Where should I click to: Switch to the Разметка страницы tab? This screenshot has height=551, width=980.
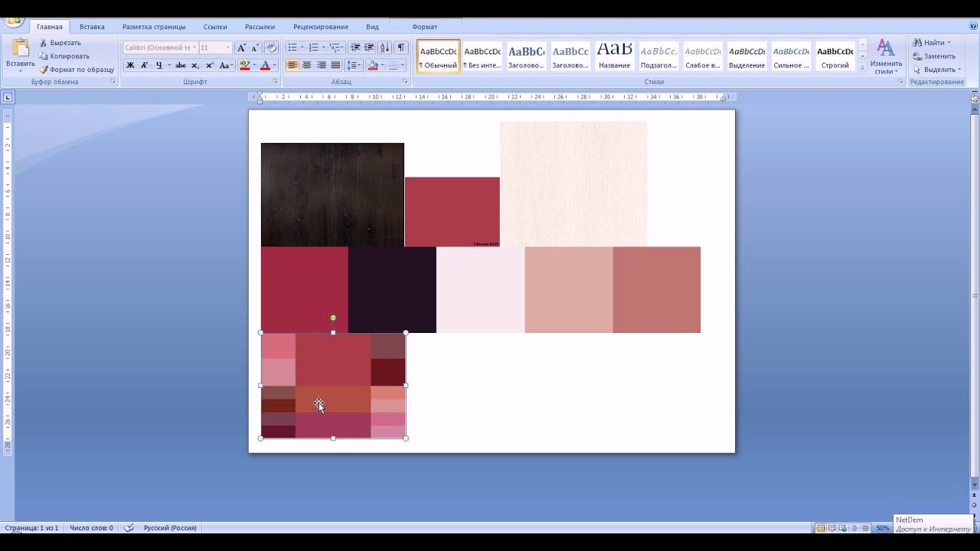pyautogui.click(x=154, y=27)
